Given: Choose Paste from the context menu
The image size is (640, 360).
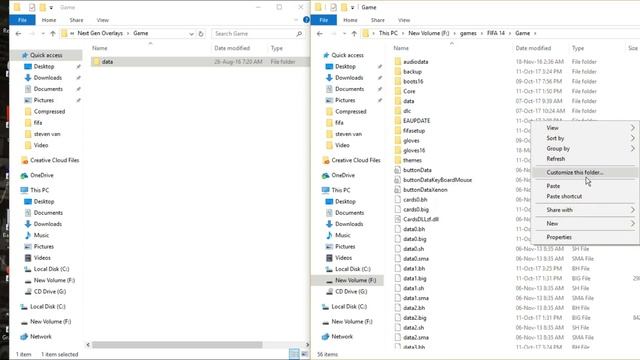Looking at the screenshot, I should 553,186.
